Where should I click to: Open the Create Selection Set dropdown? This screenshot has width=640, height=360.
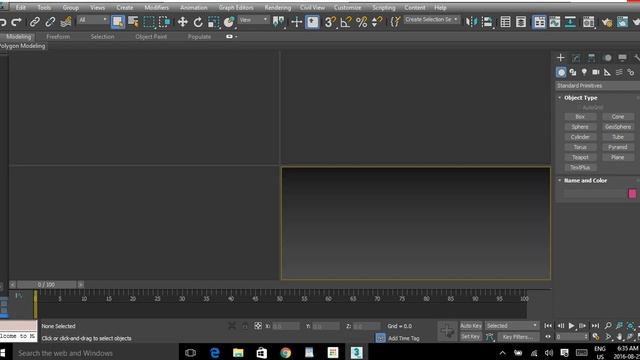[431, 20]
